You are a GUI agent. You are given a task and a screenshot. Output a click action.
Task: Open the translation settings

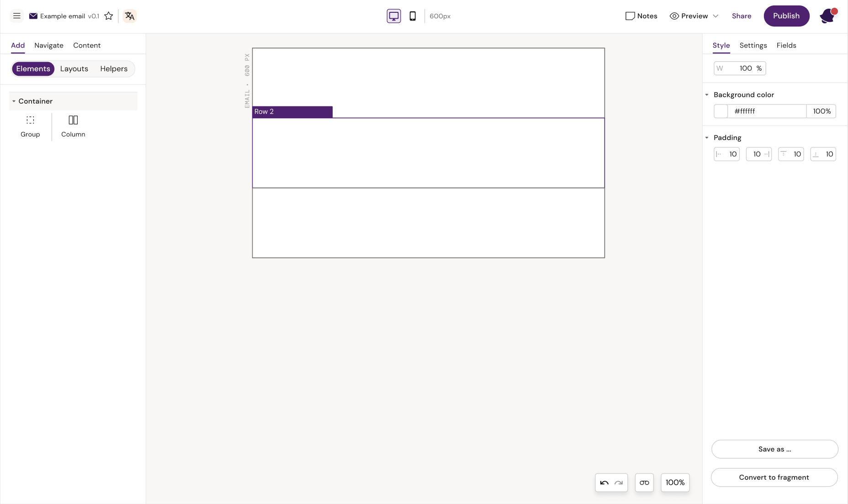point(129,16)
